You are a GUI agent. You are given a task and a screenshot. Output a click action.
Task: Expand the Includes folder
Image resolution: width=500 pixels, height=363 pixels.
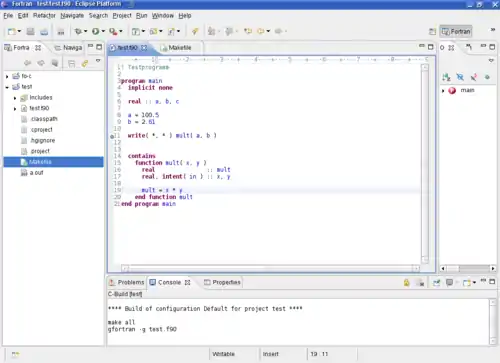[x=15, y=98]
